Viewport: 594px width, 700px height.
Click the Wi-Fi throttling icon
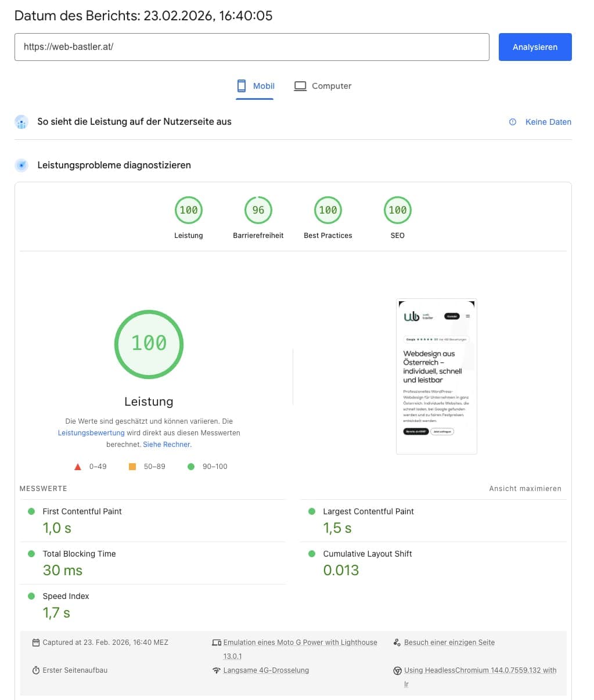point(217,670)
